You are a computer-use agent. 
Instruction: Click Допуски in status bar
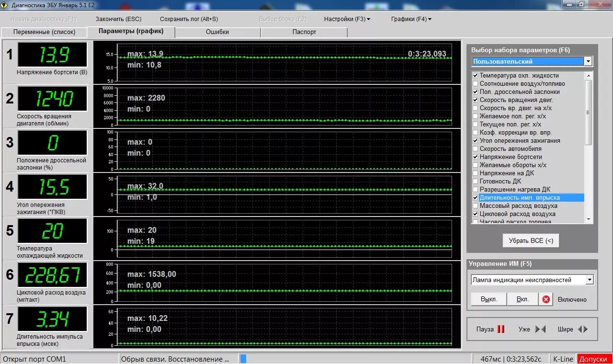pos(594,359)
